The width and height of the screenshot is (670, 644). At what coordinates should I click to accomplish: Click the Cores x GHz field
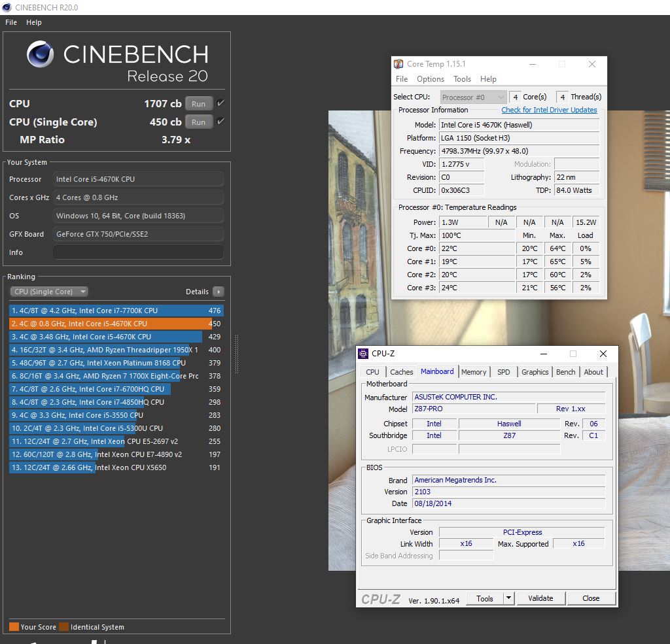point(138,197)
